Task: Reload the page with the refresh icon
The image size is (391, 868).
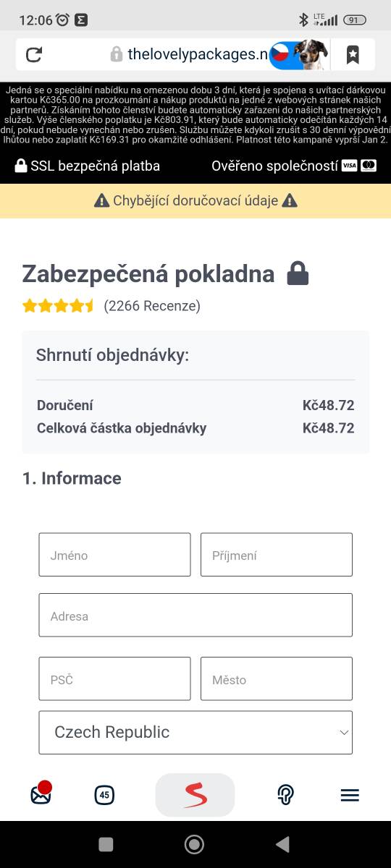Action: click(x=34, y=54)
